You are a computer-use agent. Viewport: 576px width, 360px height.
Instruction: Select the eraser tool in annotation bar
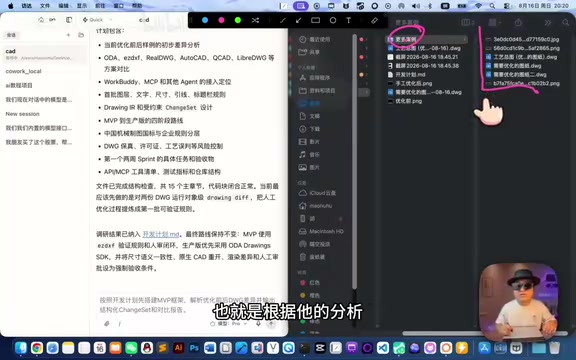(374, 21)
